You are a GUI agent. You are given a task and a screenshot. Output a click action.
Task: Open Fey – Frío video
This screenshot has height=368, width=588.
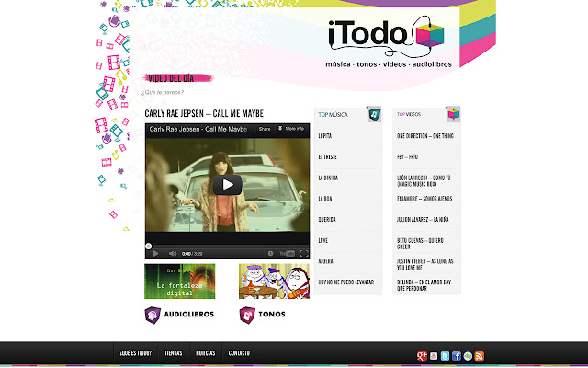pos(407,157)
